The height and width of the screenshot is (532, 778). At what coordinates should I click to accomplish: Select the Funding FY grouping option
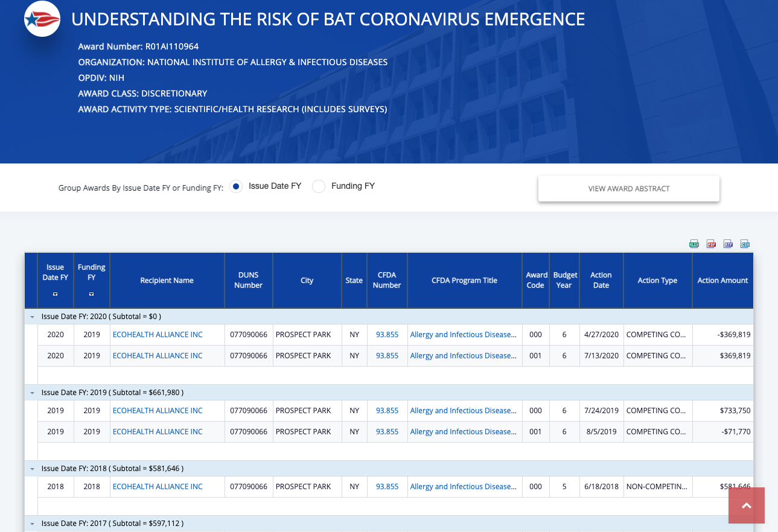point(319,186)
